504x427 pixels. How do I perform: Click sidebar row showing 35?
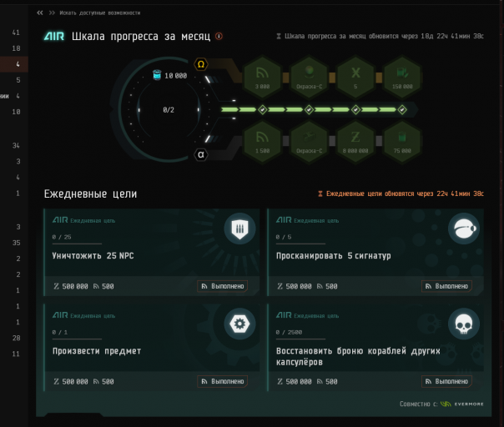click(14, 243)
